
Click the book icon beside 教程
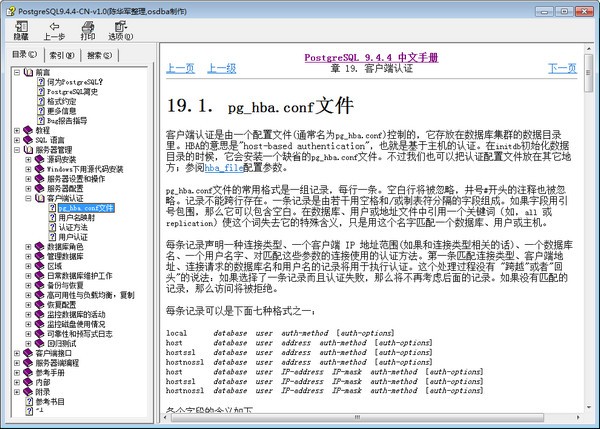pos(28,130)
